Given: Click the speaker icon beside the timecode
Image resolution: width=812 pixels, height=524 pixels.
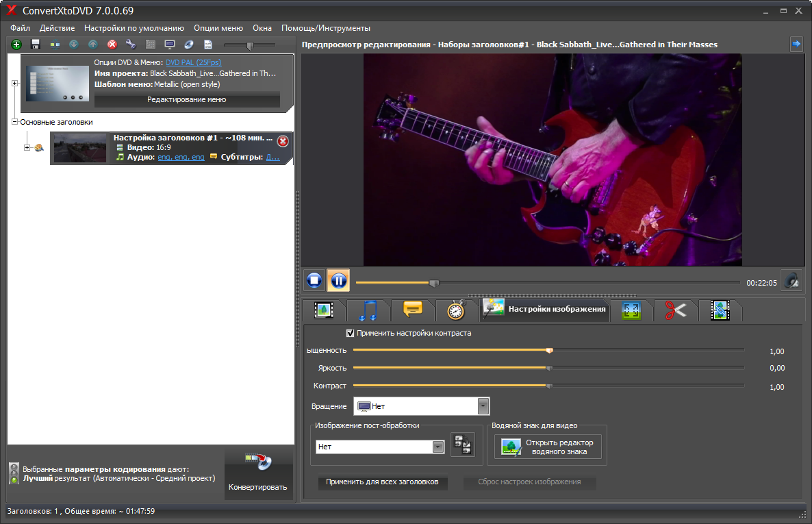Looking at the screenshot, I should coord(791,281).
